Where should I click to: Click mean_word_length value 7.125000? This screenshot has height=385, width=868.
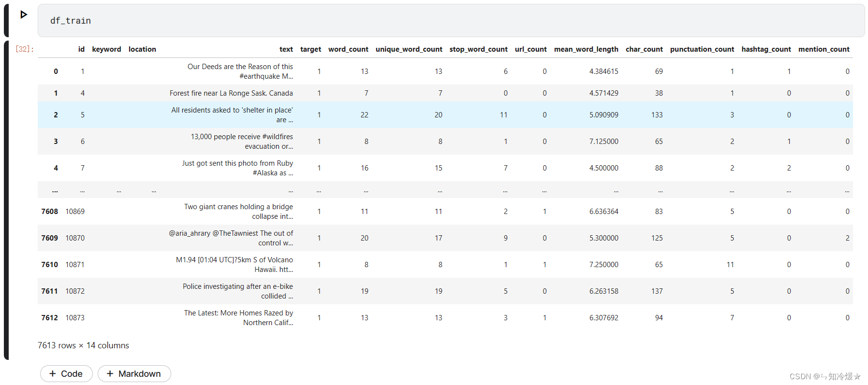click(x=603, y=142)
